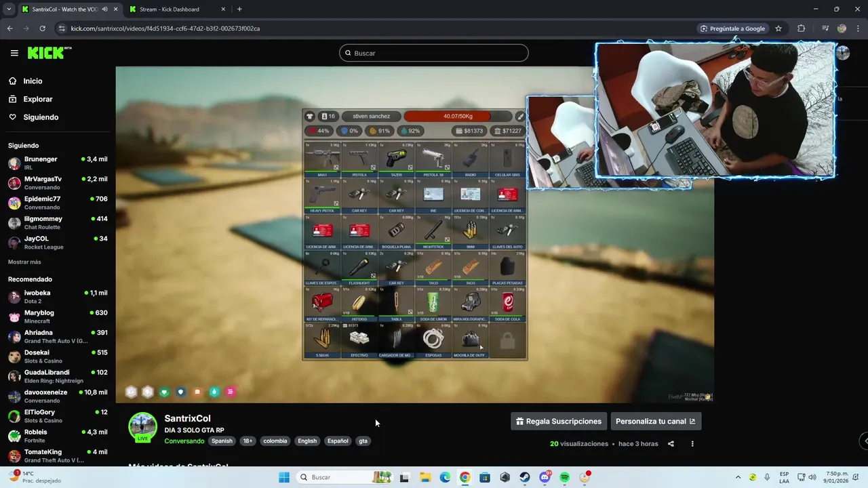Viewport: 868px width, 488px height.
Task: Click the Kit de Reparación toolbox item
Action: coord(322,304)
